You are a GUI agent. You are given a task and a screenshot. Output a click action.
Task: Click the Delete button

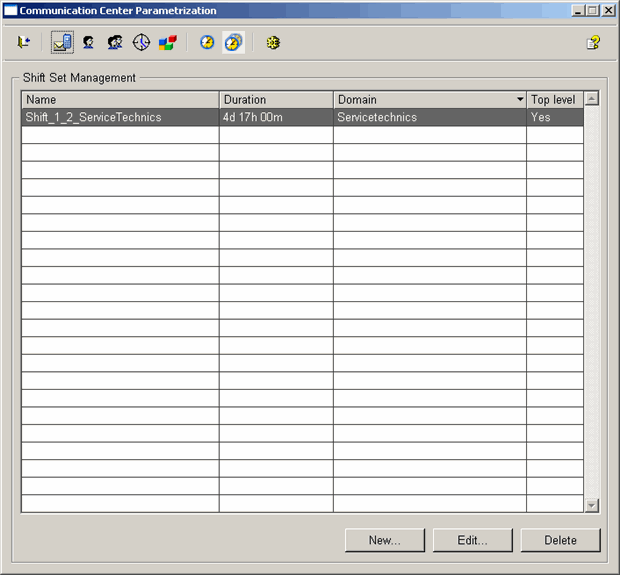[560, 540]
